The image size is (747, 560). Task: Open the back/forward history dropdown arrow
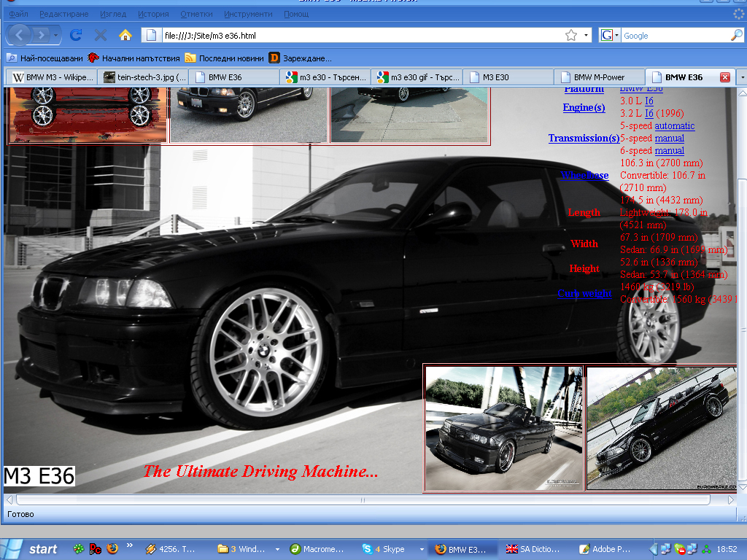pyautogui.click(x=56, y=35)
